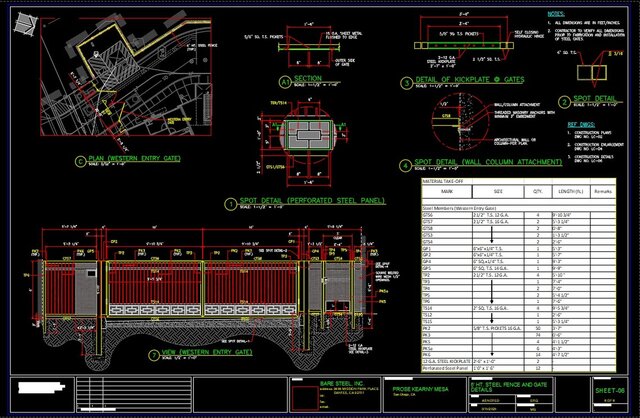
Task: Click the A1 section marker bubble
Action: tap(285, 80)
